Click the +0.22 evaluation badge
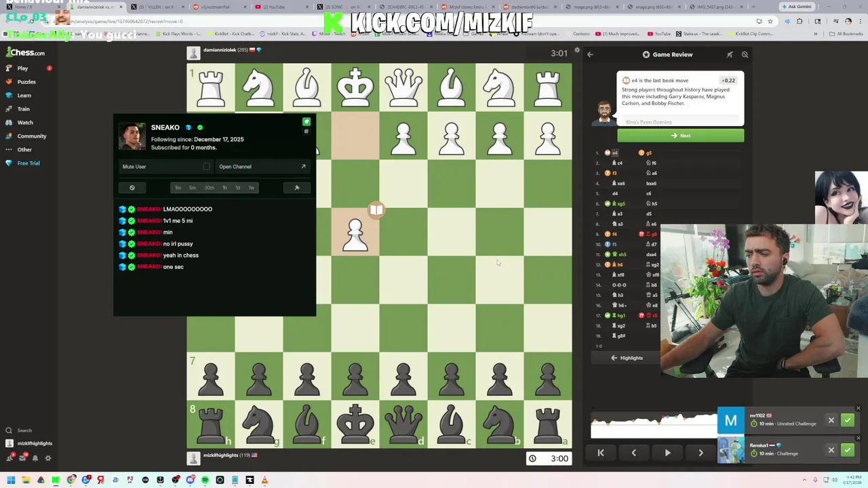868x488 pixels. point(728,81)
